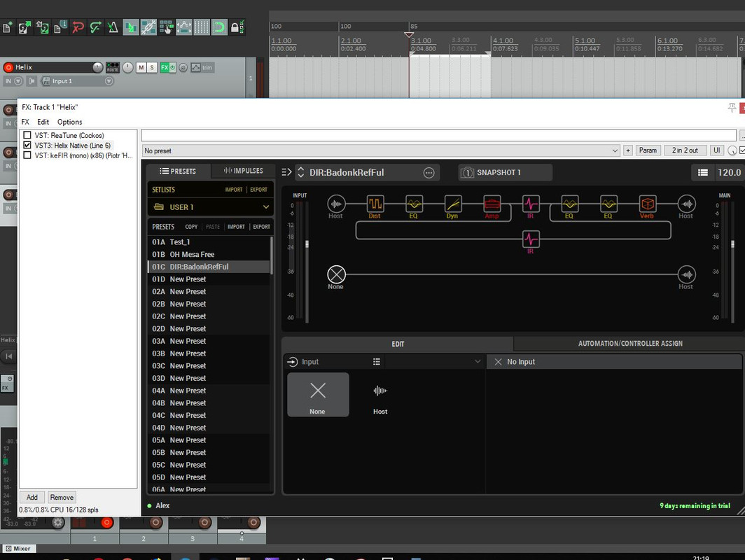
Task: Toggle move envelope points with items
Action: [x=184, y=27]
